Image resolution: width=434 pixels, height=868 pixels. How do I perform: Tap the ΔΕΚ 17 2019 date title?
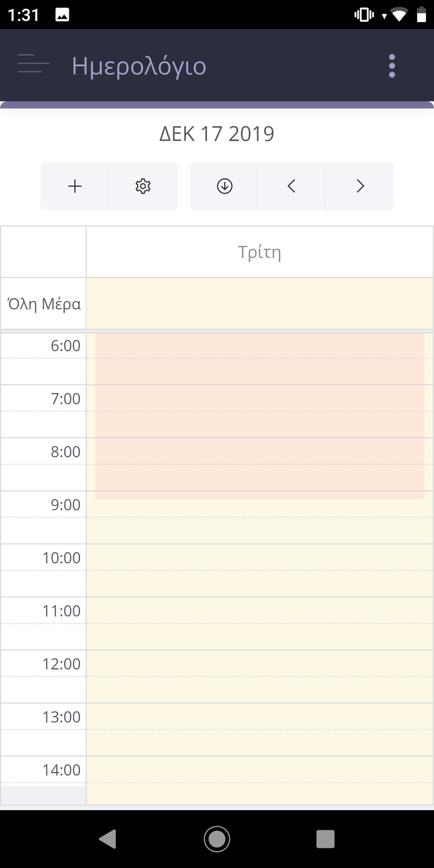217,134
